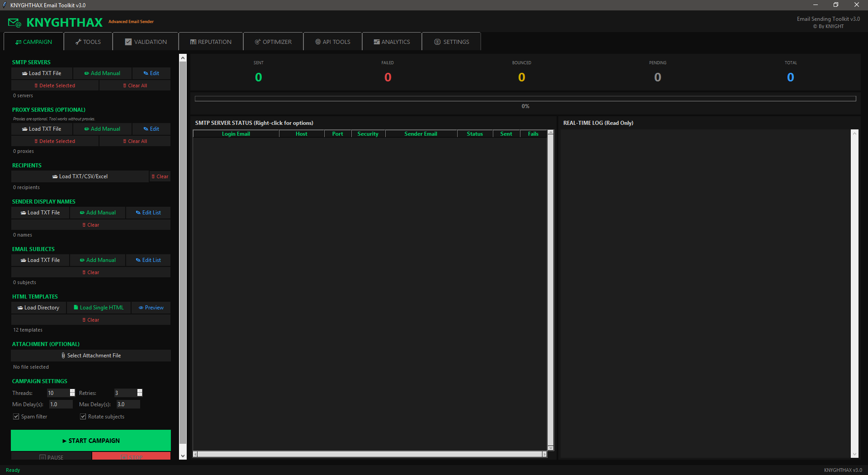Click the Min Delay input field
The image size is (868, 475).
pos(61,404)
